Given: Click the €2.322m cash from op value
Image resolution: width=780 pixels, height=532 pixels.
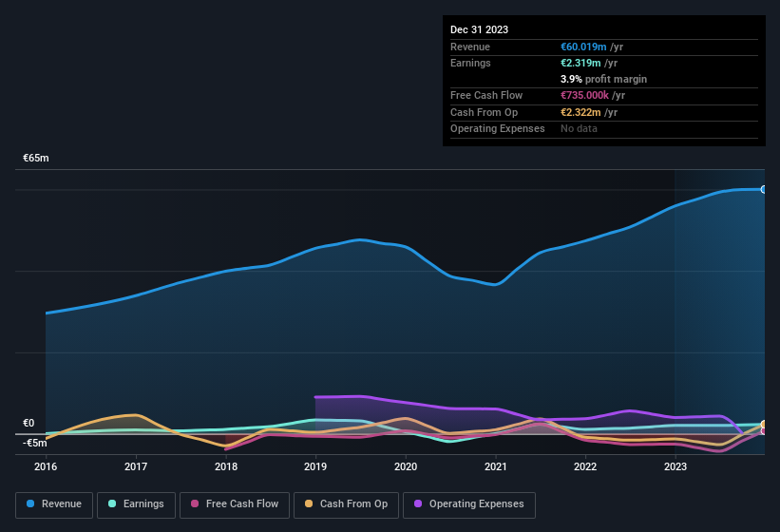Looking at the screenshot, I should tap(580, 112).
